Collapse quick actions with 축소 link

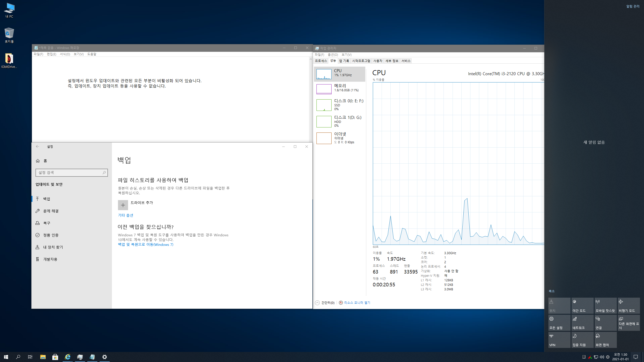coord(551,291)
